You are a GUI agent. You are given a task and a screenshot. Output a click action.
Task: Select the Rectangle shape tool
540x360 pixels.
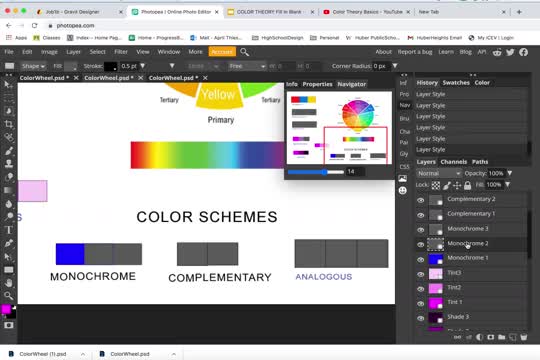[x=9, y=270]
